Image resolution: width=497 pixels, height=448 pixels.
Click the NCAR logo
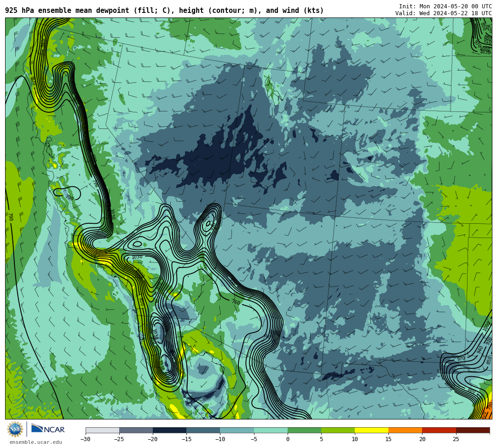pyautogui.click(x=48, y=429)
